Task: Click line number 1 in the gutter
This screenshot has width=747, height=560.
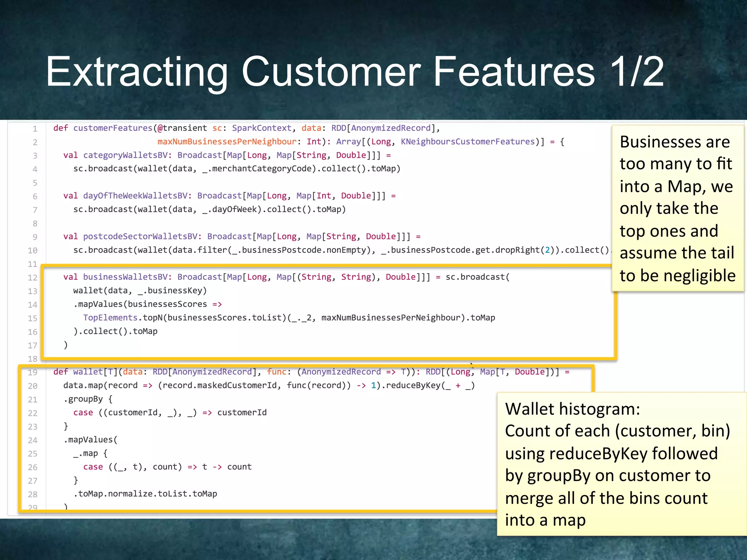Action: point(35,129)
